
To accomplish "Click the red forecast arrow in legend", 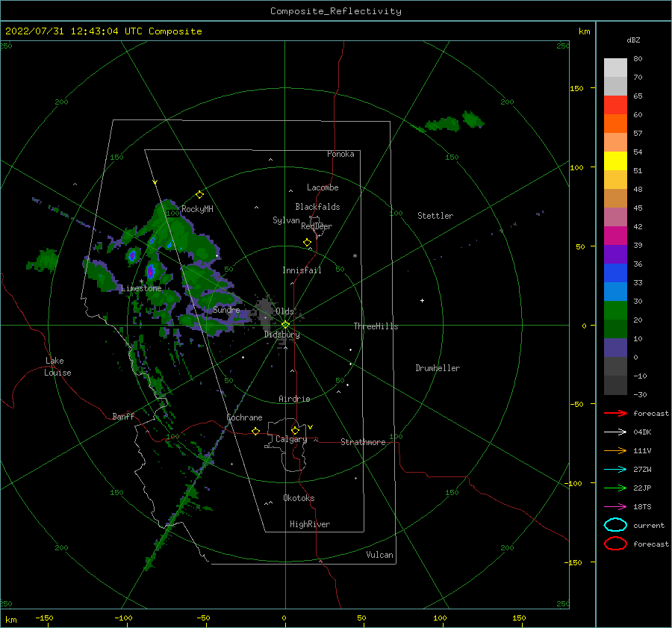I will [615, 413].
